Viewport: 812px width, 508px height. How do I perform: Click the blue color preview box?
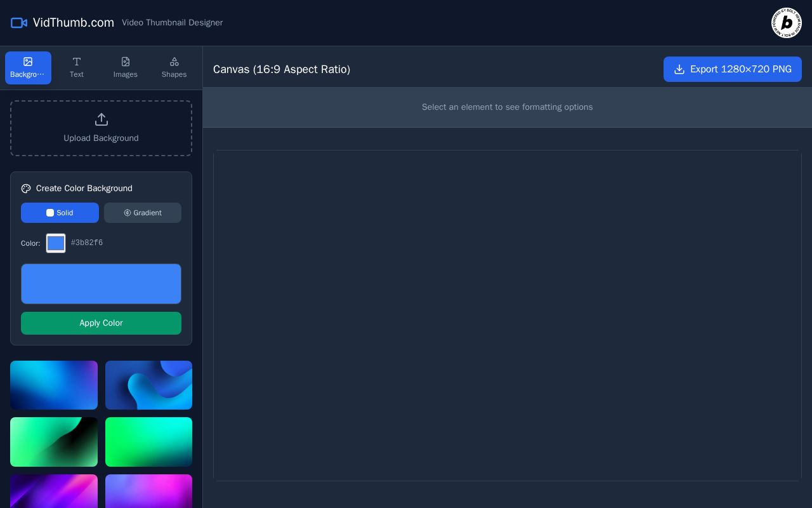click(101, 284)
